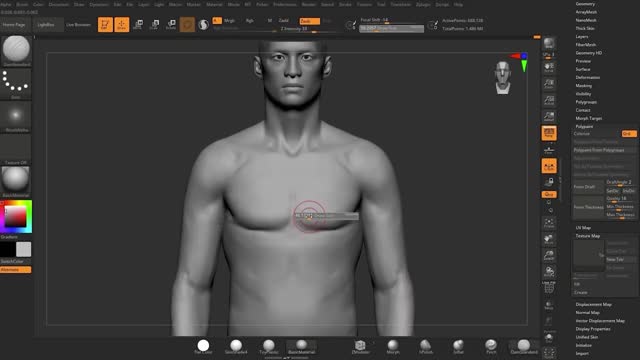Open the Dots stroke type selector
This screenshot has width=640, height=360.
(x=16, y=84)
